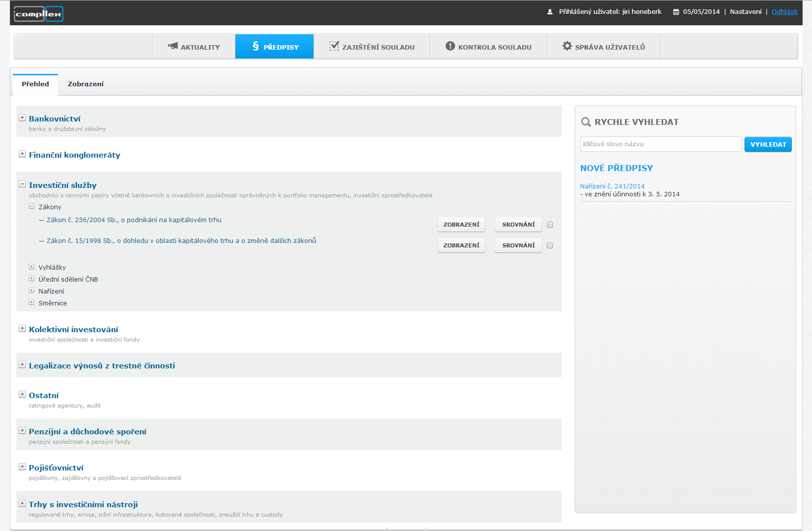Click Zobrazení for Zákon č. 15/1998
The height and width of the screenshot is (531, 812).
click(x=461, y=245)
